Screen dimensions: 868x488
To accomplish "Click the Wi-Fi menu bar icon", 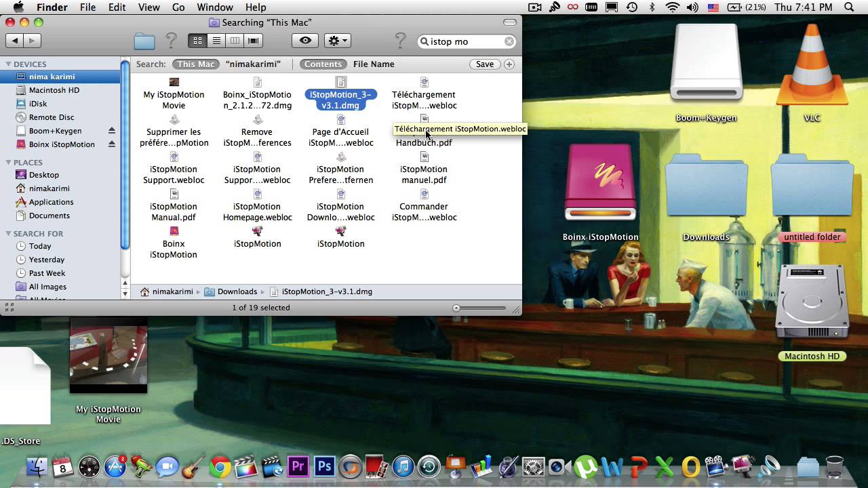I will [x=672, y=7].
